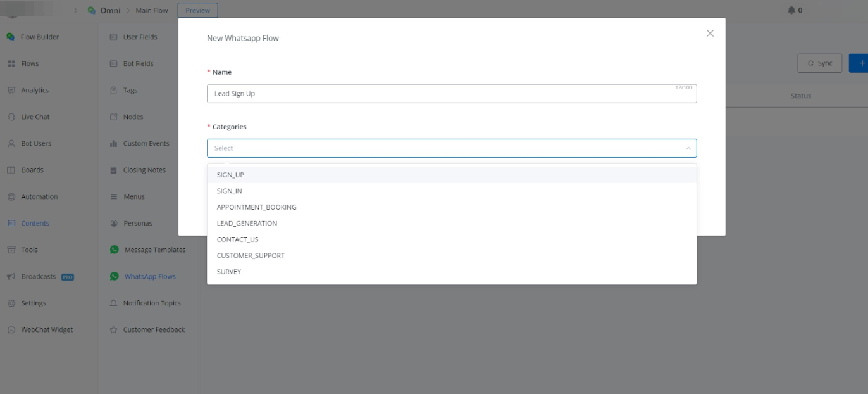Screen dimensions: 868x394
Task: Go to Notification Topics in contents menu
Action: (x=151, y=303)
